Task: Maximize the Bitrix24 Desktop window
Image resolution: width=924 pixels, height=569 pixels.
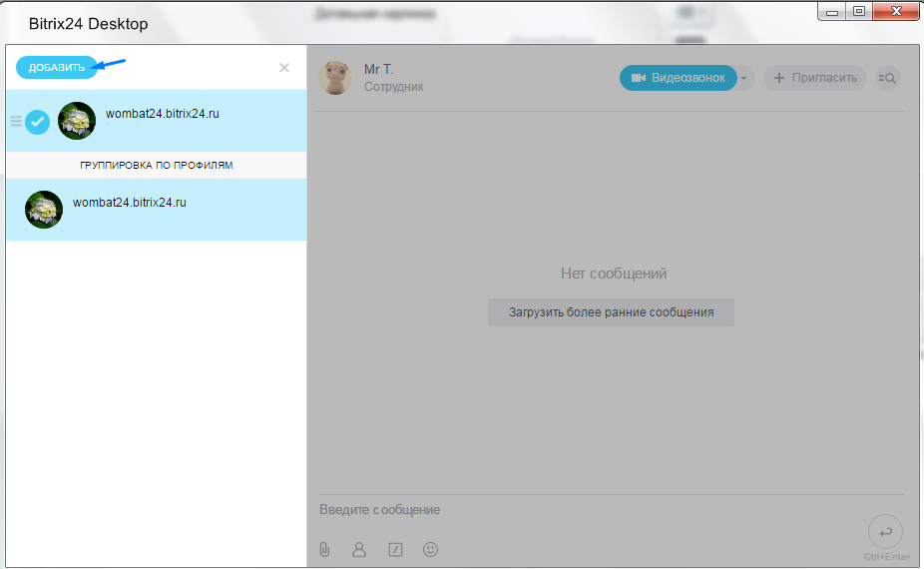Action: (859, 11)
